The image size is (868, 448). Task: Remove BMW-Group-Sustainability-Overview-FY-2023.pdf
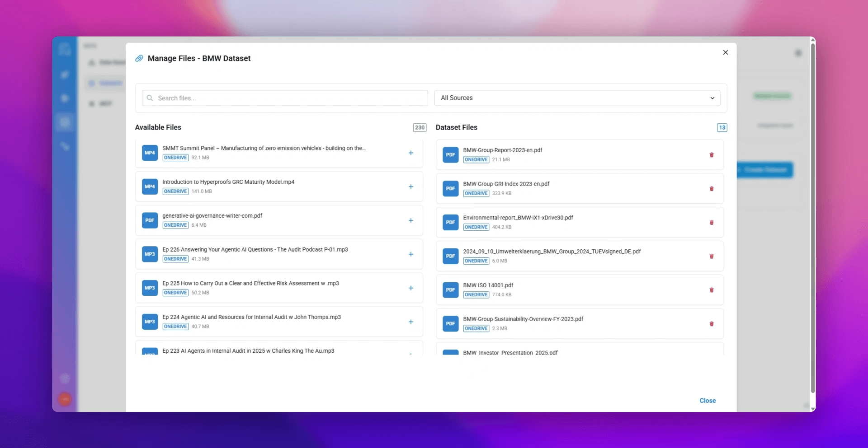(712, 324)
